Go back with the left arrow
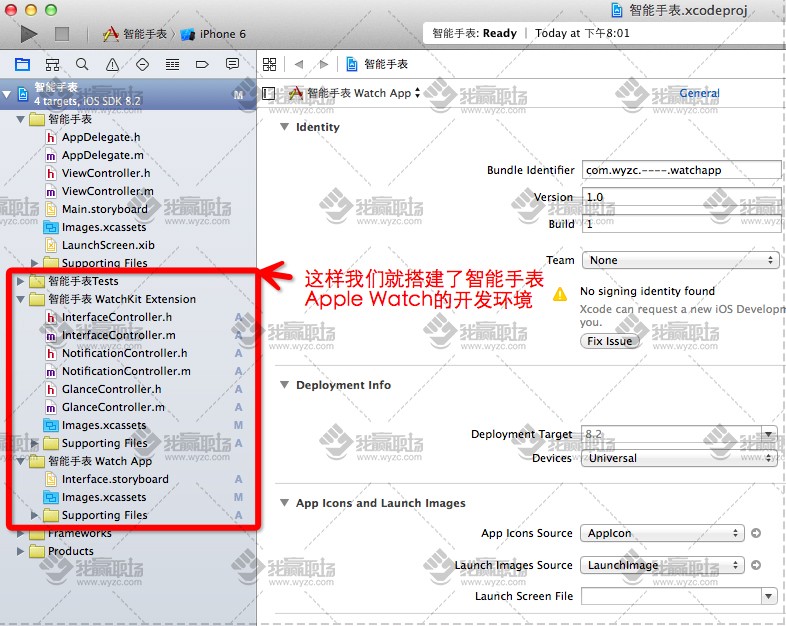The width and height of the screenshot is (786, 626). [299, 64]
